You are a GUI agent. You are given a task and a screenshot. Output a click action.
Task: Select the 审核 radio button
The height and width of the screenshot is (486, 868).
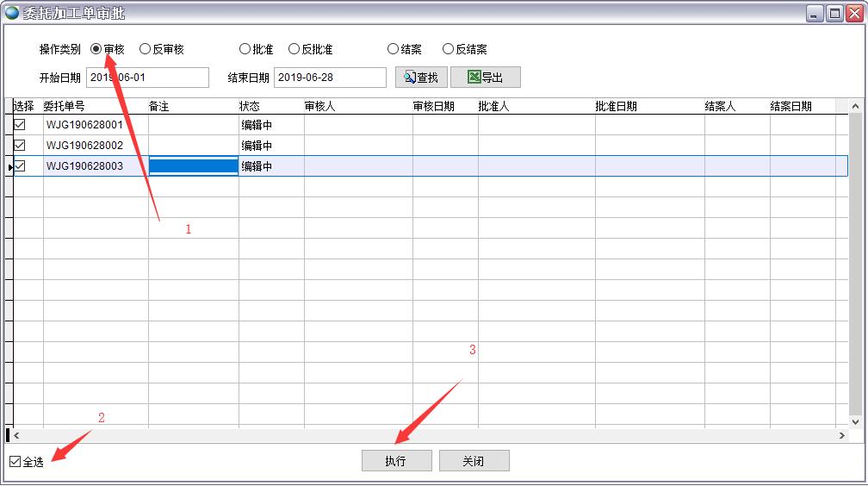point(96,50)
